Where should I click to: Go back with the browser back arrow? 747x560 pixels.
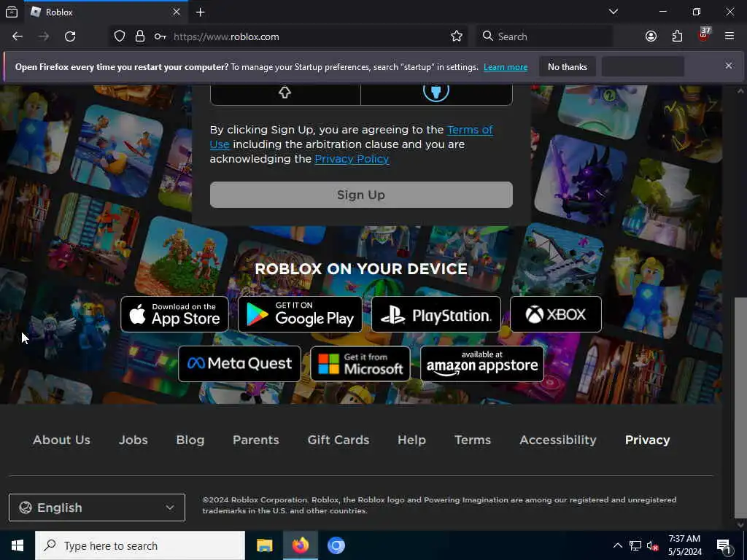point(18,36)
